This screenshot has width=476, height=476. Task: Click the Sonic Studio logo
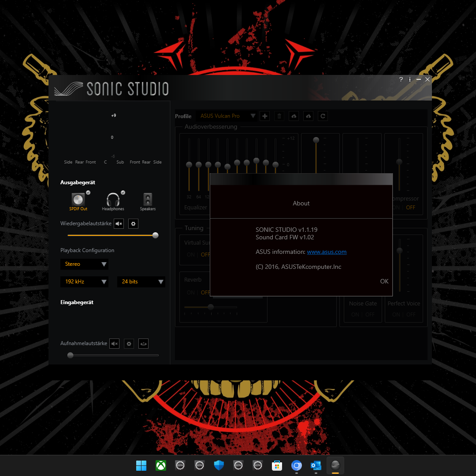click(x=111, y=89)
